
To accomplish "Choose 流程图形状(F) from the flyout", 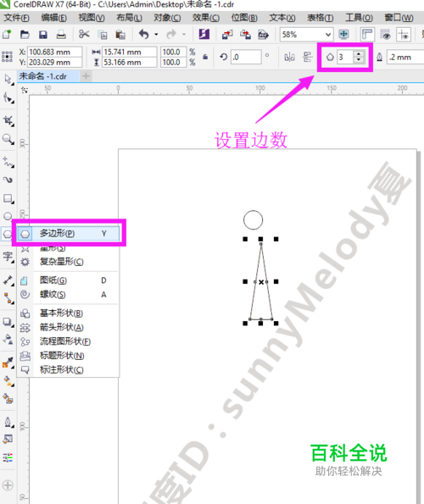I will [x=69, y=341].
